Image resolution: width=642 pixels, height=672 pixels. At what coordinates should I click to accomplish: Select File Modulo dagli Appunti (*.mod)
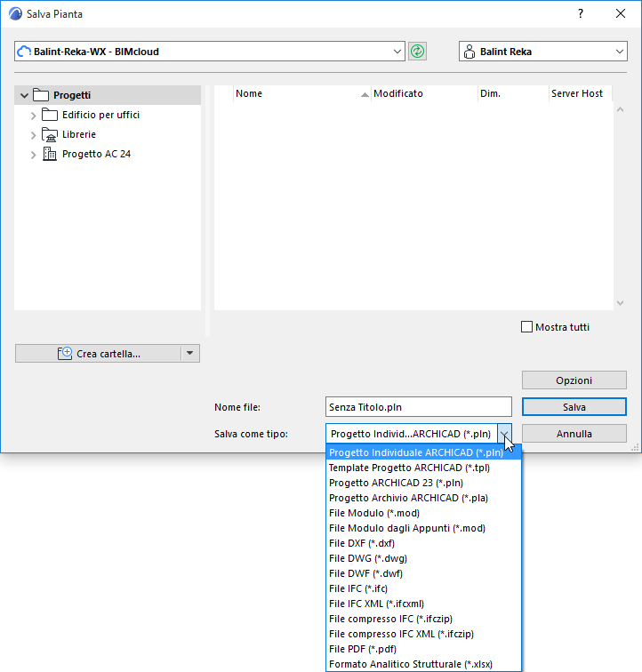click(424, 528)
